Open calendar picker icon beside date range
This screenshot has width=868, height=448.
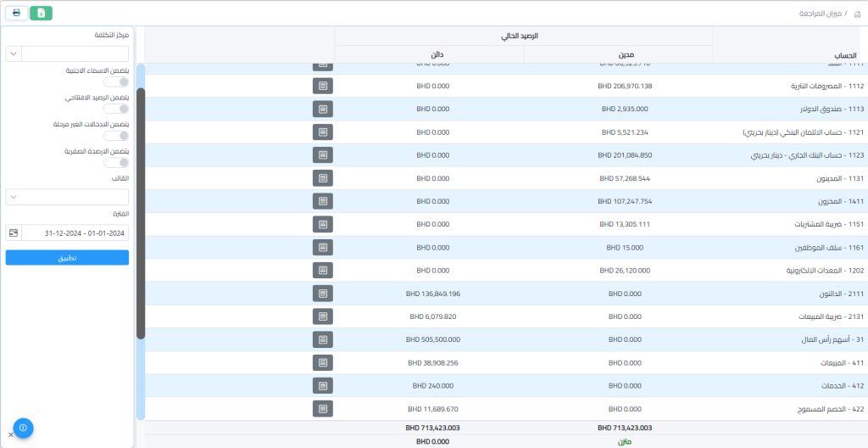[x=13, y=232]
